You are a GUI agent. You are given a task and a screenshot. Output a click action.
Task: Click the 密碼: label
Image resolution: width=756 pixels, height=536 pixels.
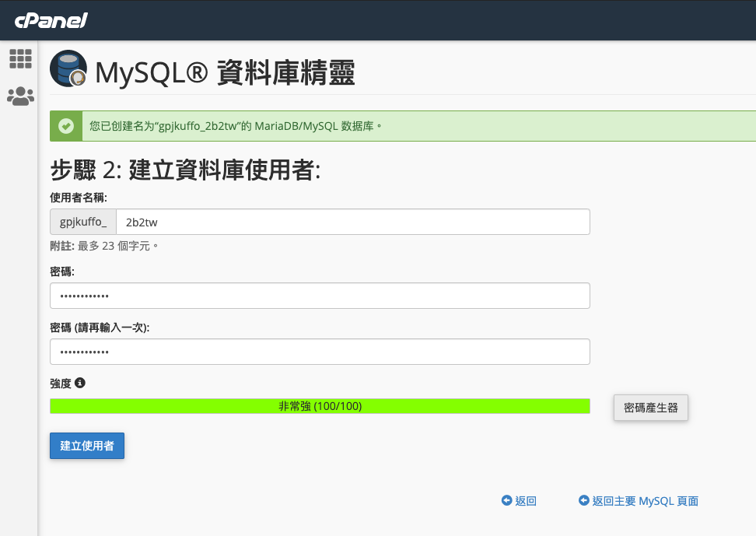(62, 272)
